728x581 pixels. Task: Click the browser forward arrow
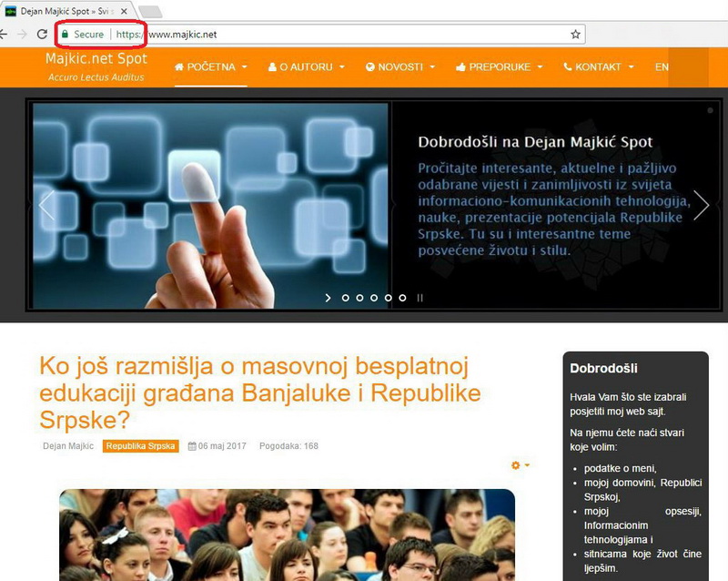[20, 35]
